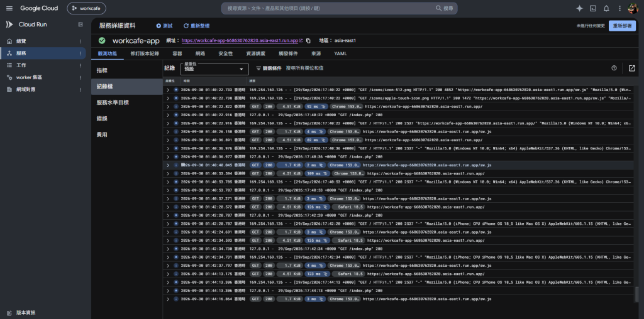Viewport: 644px width, 319px height.
Task: Switch to the 網路 tab
Action: (x=201, y=54)
